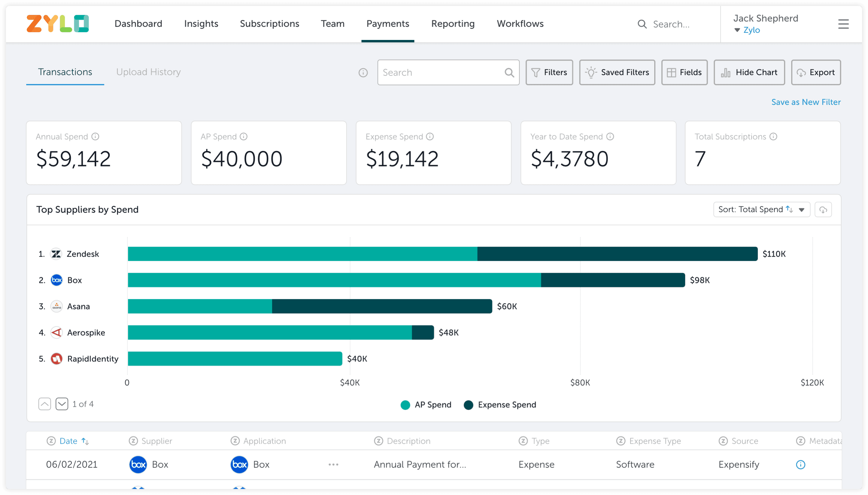Toggle Expense Spend legend series
Screen dimensions: 868x495
tap(500, 405)
